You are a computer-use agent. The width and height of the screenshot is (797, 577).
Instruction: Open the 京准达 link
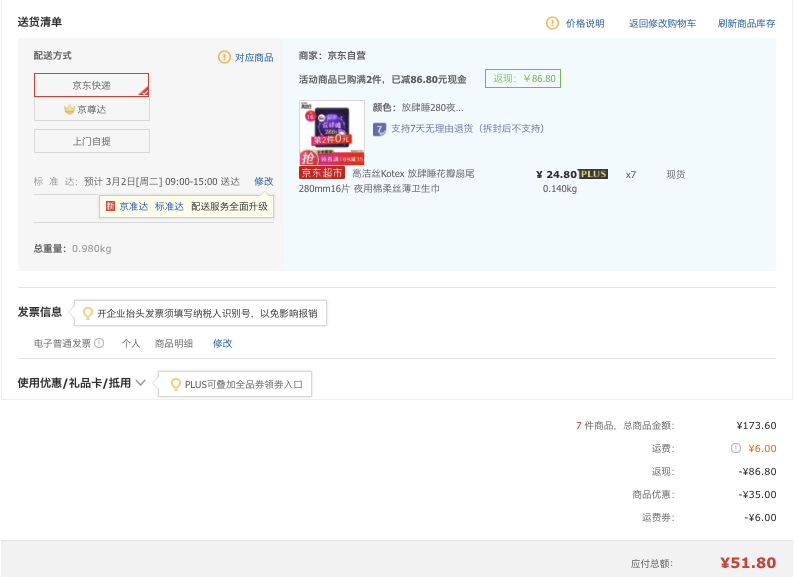pyautogui.click(x=134, y=206)
